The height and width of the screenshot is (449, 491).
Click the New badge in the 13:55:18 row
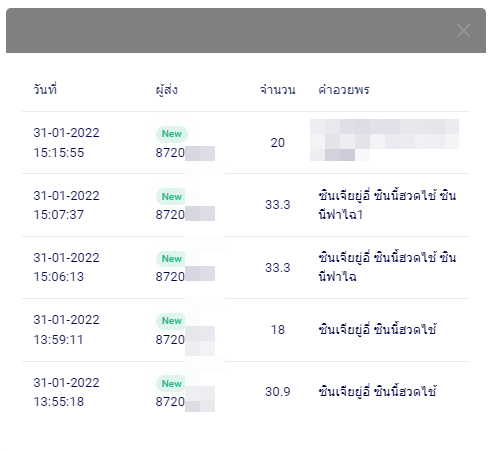click(172, 384)
